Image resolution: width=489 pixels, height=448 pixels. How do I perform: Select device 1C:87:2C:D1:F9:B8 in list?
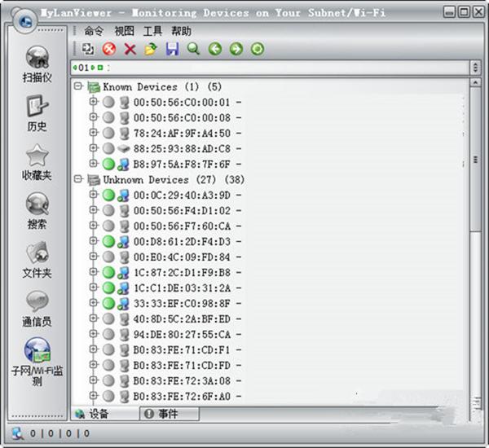(x=183, y=273)
